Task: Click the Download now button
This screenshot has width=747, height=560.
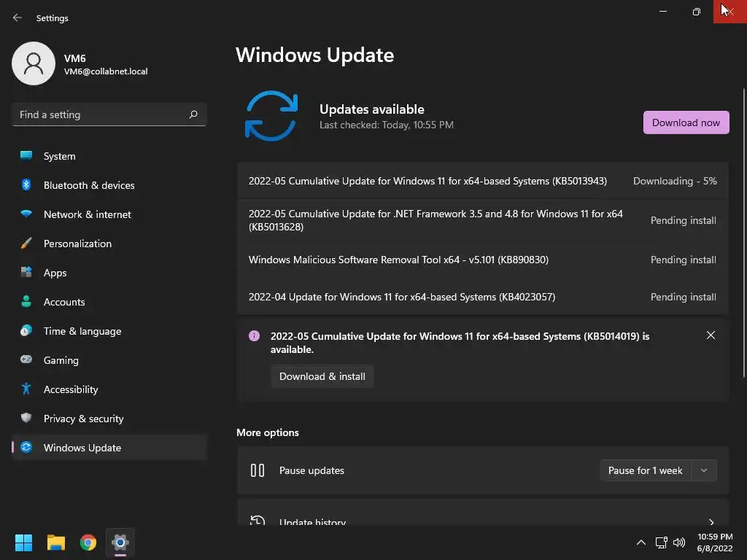Action: click(686, 122)
